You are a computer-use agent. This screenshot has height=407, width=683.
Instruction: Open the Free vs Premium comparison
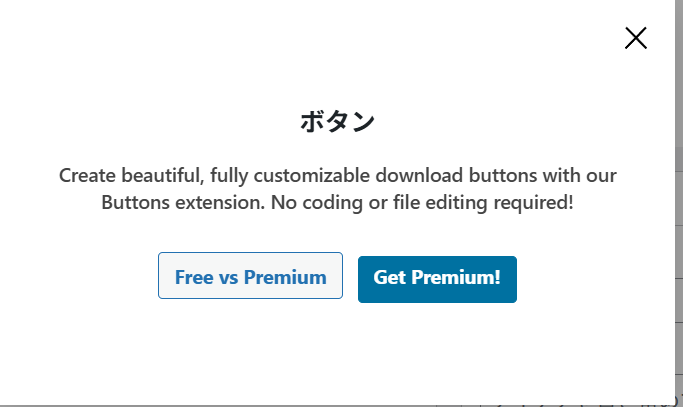(x=250, y=277)
